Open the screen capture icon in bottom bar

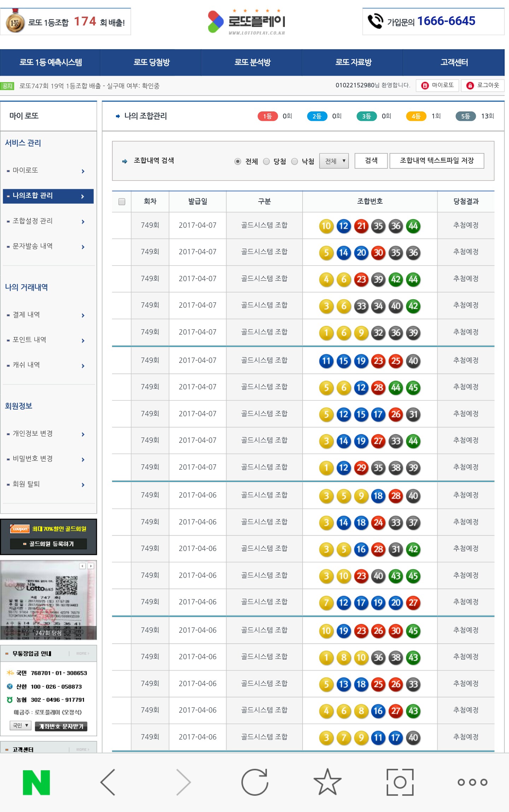(400, 782)
